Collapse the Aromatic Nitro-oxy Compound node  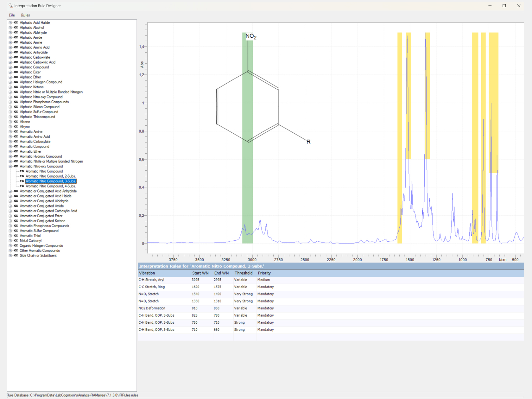[10, 166]
